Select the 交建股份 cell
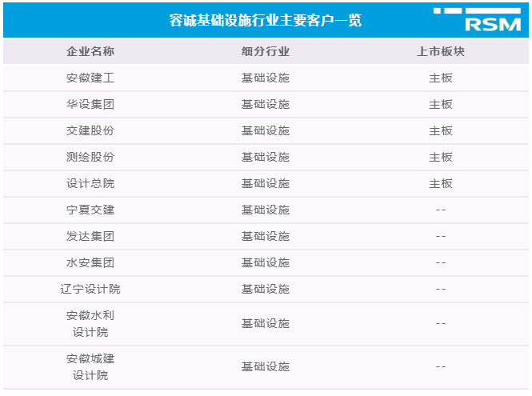Image resolution: width=532 pixels, height=396 pixels. pyautogui.click(x=90, y=131)
